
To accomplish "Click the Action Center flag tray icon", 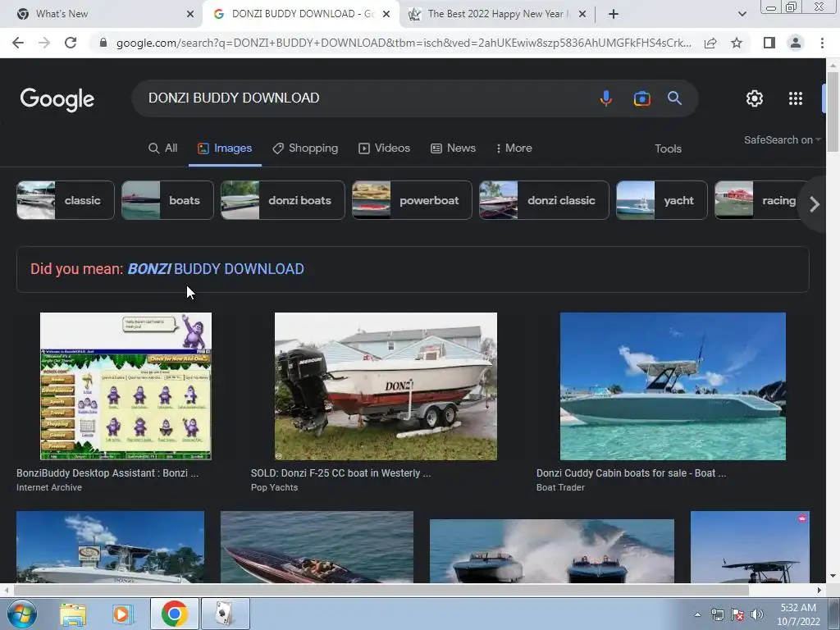I will (737, 615).
